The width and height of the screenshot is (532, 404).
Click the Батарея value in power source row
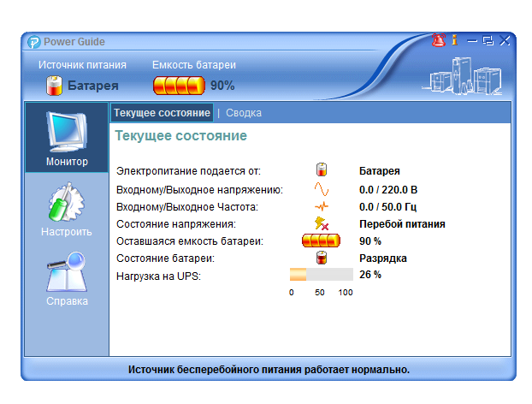pos(379,171)
